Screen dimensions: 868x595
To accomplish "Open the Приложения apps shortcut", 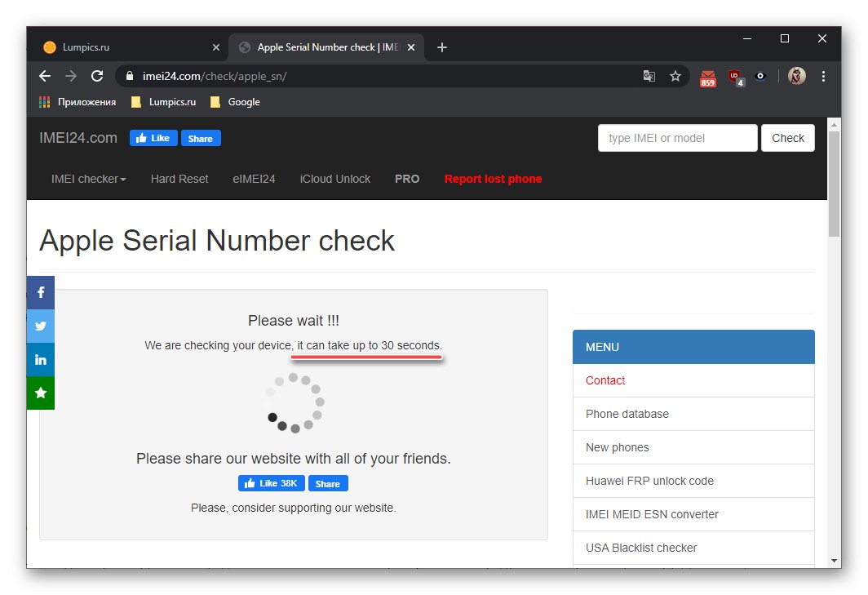I will (x=77, y=102).
